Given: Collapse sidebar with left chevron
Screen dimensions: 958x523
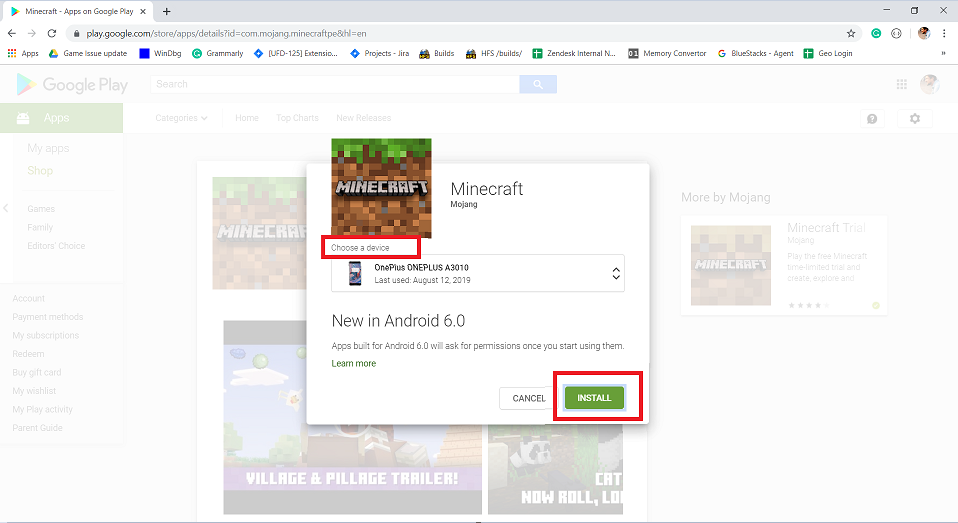Looking at the screenshot, I should point(5,208).
